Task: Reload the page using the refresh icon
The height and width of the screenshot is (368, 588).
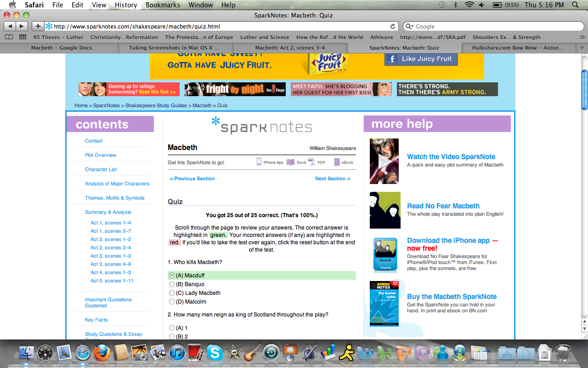Action: tap(393, 27)
